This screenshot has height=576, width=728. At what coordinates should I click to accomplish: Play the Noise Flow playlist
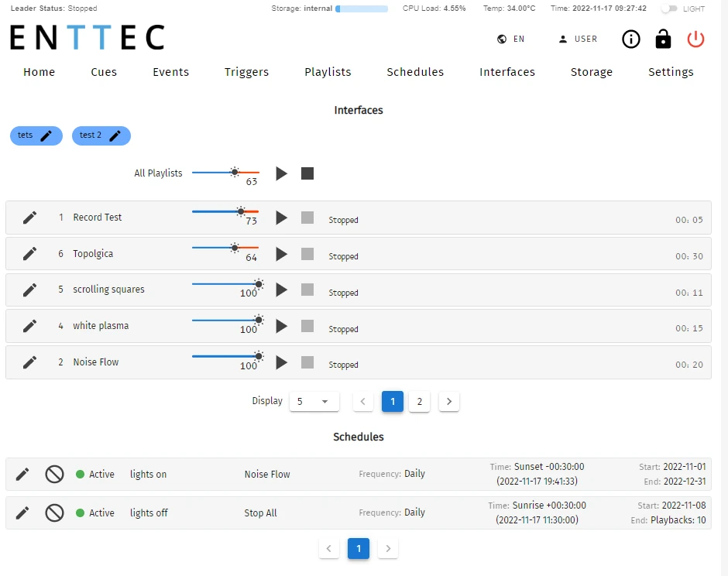[x=281, y=362]
